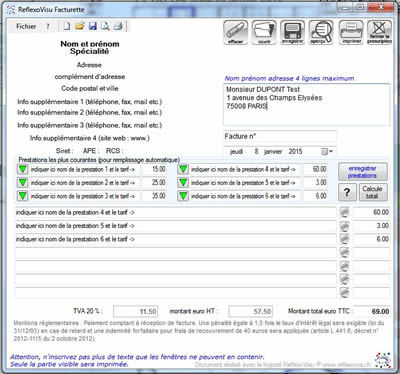Click the new blank document toolbar icon
Screen dimensions: 400x374
67,26
